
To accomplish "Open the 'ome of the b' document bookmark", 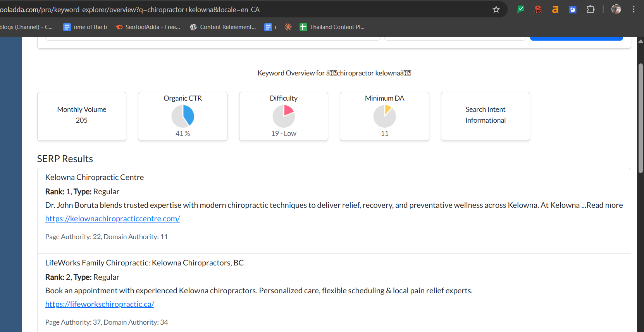I will click(85, 27).
